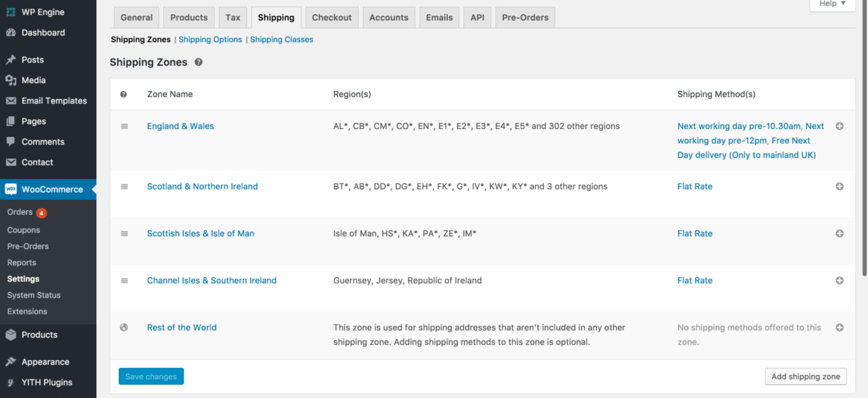
Task: Click the help icon in the table header
Action: (x=124, y=94)
